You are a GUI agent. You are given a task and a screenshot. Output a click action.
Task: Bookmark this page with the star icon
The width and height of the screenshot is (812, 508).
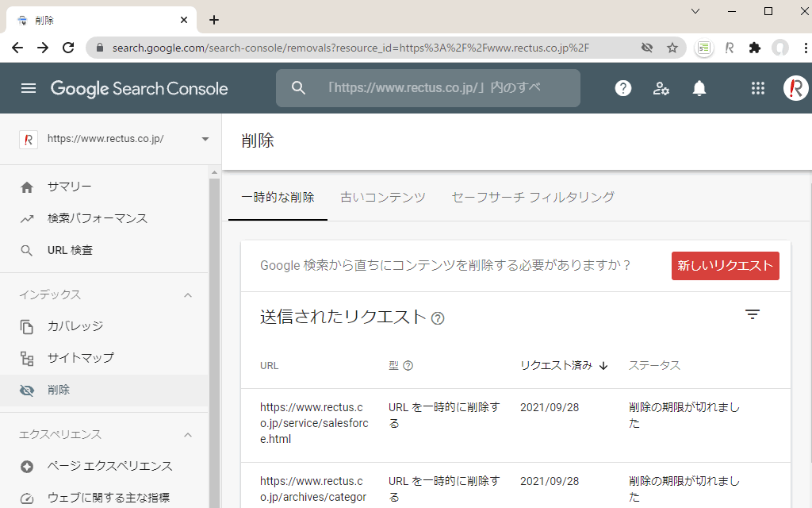pos(672,48)
